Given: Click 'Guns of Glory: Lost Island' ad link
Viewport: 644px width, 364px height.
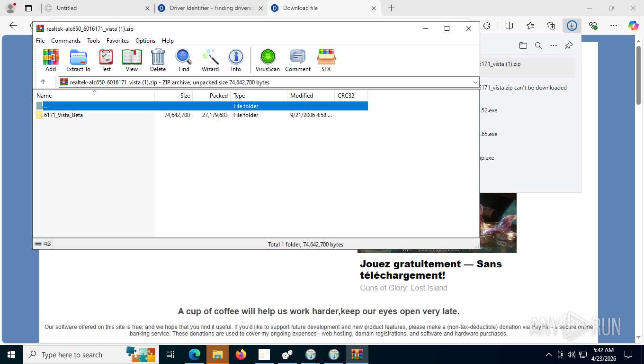Looking at the screenshot, I should tap(403, 288).
